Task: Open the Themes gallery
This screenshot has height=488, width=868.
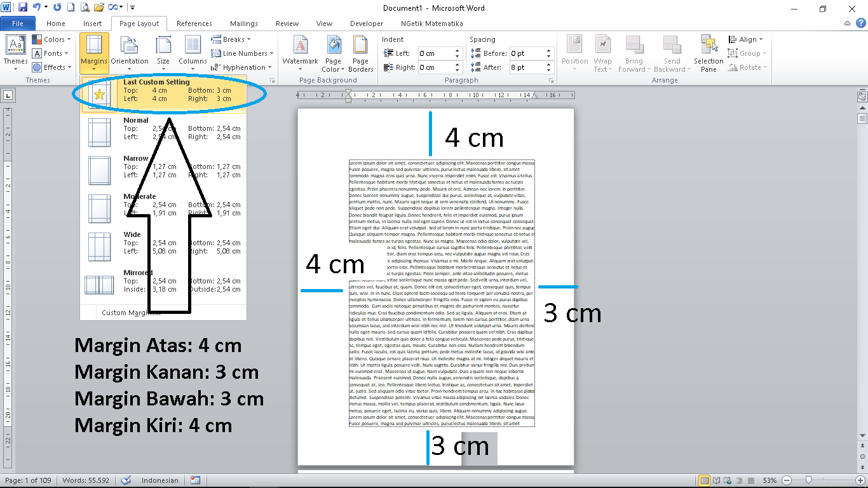Action: tap(15, 53)
